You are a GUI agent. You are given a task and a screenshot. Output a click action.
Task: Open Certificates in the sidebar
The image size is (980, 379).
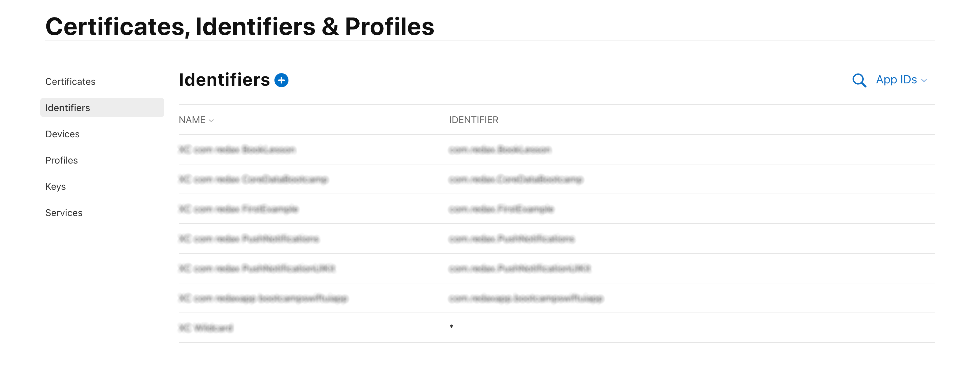70,82
